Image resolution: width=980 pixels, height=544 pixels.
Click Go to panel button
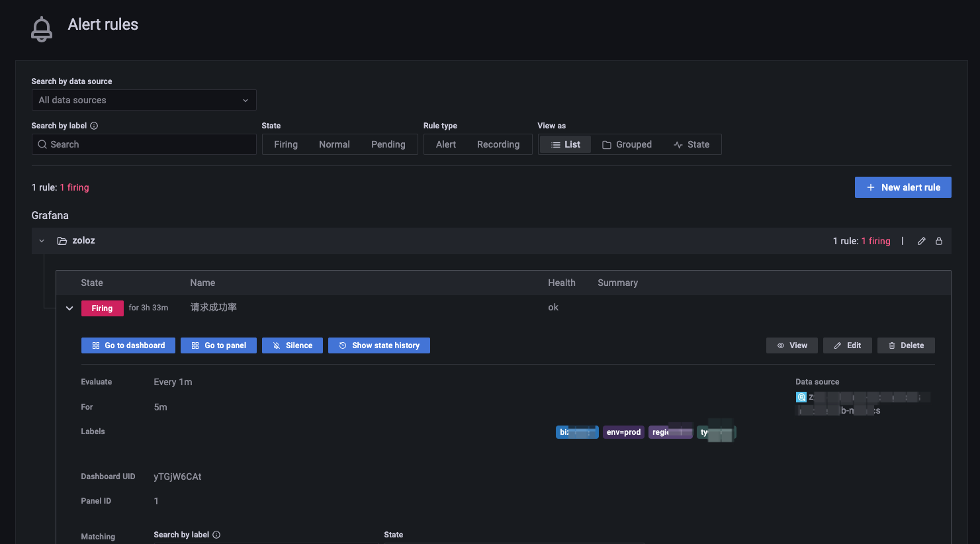218,345
